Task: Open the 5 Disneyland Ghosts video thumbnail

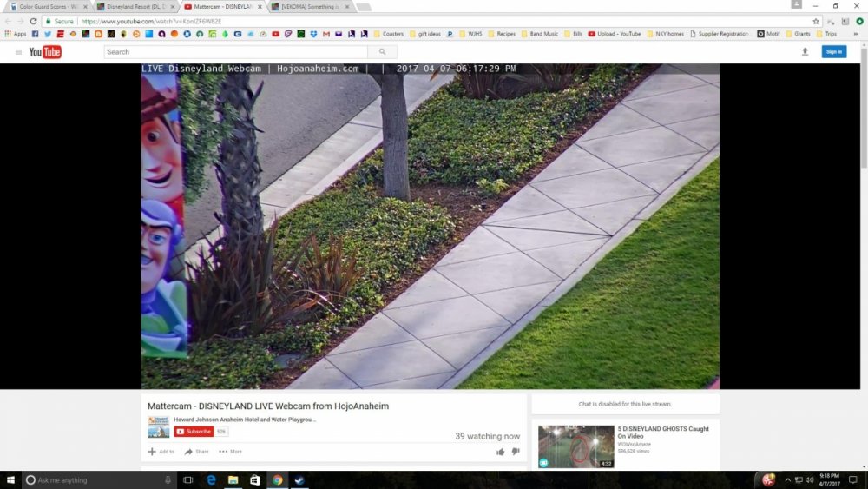Action: tap(576, 446)
